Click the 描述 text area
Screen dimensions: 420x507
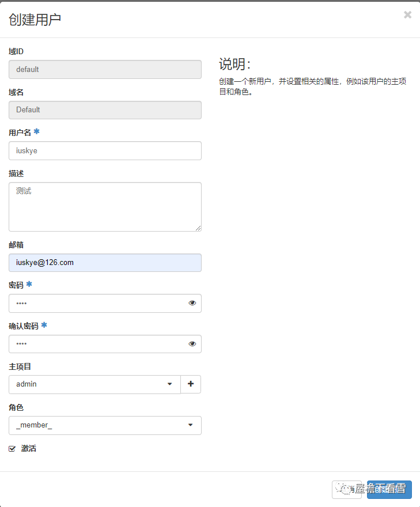click(x=105, y=207)
